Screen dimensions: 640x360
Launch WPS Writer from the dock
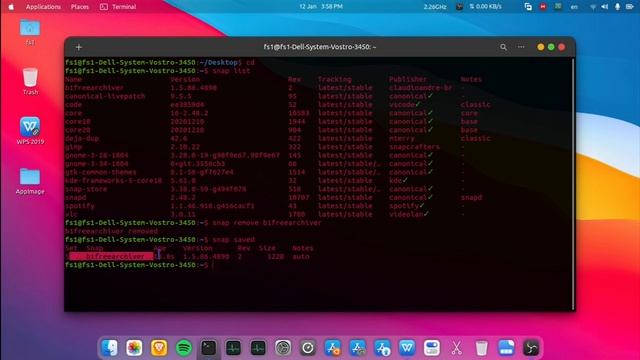pyautogui.click(x=407, y=348)
